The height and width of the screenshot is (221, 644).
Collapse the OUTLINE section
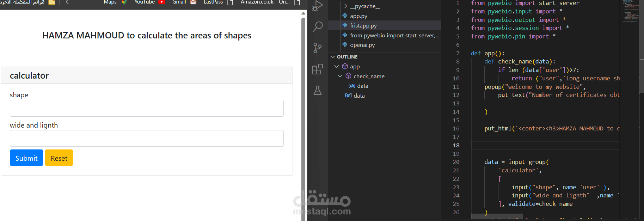tap(332, 57)
